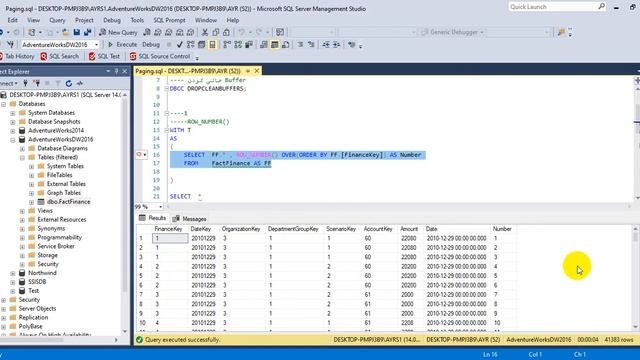Open the View menu

pyautogui.click(x=33, y=20)
